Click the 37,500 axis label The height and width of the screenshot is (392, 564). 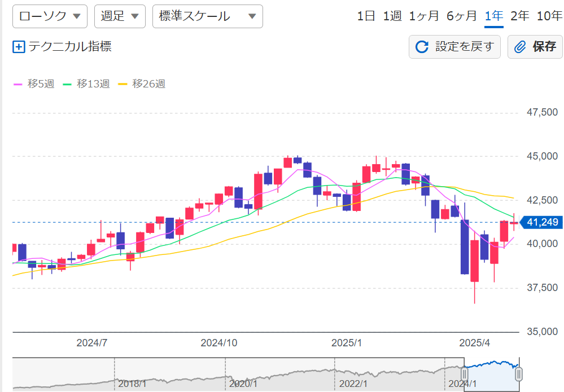coord(542,288)
